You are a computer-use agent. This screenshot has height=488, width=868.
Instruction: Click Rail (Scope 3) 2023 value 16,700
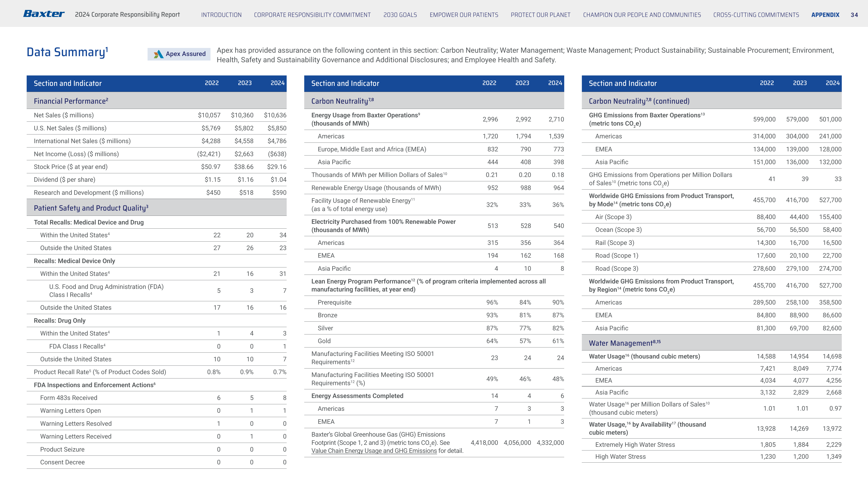(799, 243)
